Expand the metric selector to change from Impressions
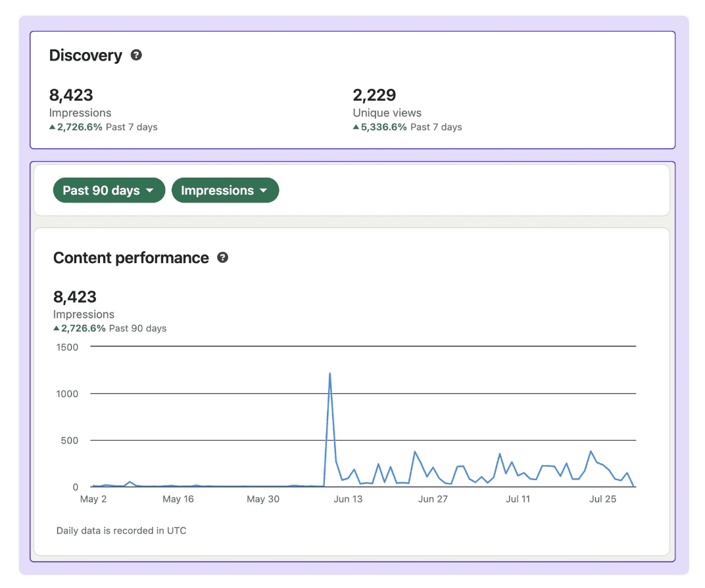 coord(225,190)
